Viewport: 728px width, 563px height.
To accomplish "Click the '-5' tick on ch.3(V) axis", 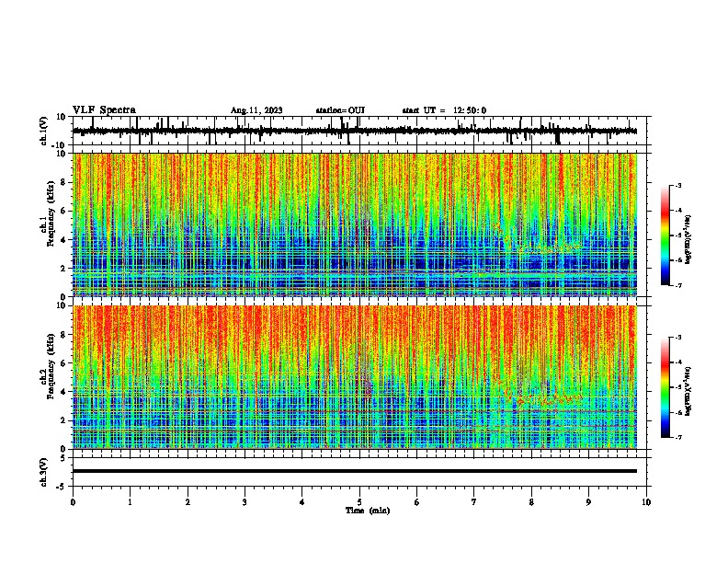I will pyautogui.click(x=63, y=487).
